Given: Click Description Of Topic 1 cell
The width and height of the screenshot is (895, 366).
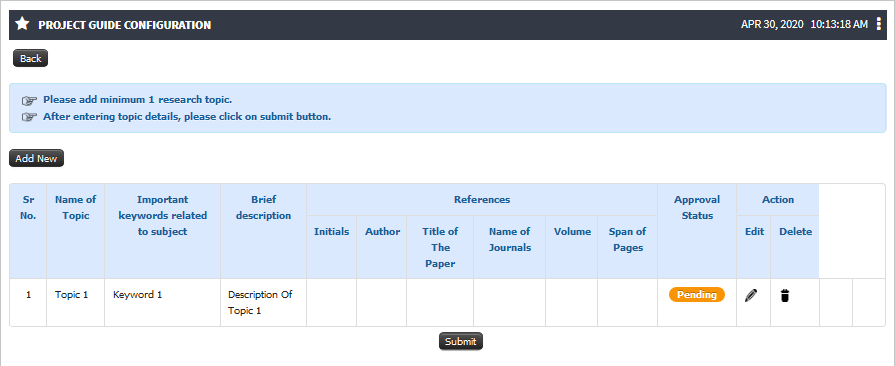Looking at the screenshot, I should (x=264, y=303).
